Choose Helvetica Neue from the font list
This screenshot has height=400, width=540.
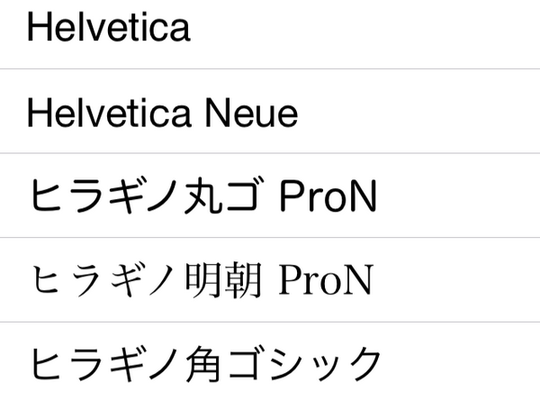(x=270, y=111)
